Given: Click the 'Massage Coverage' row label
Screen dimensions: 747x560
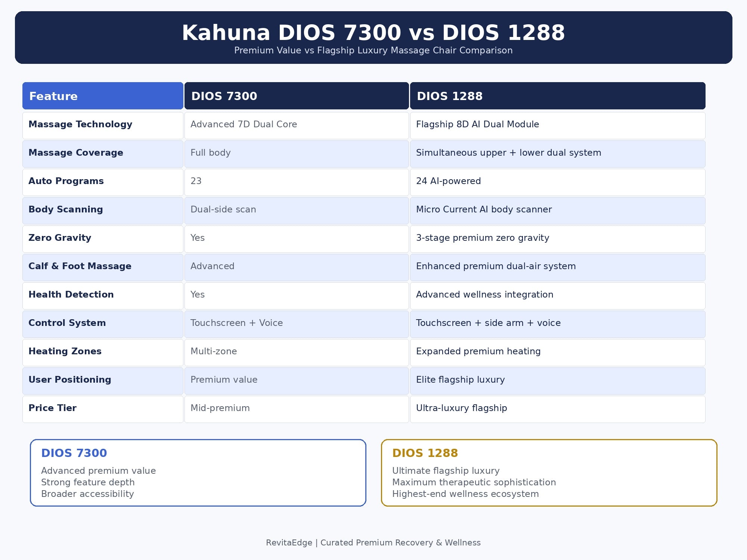Looking at the screenshot, I should (76, 153).
